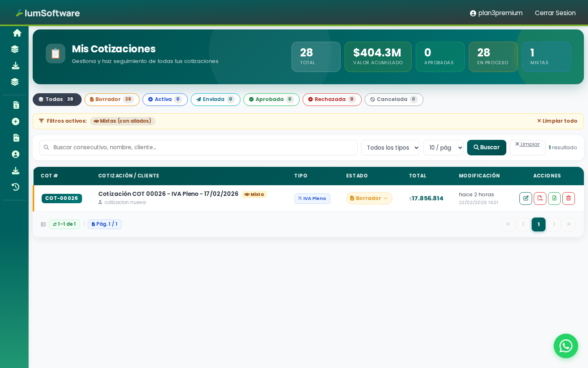The height and width of the screenshot is (368, 588).
Task: Open the history clock sidebar icon
Action: coord(16,187)
